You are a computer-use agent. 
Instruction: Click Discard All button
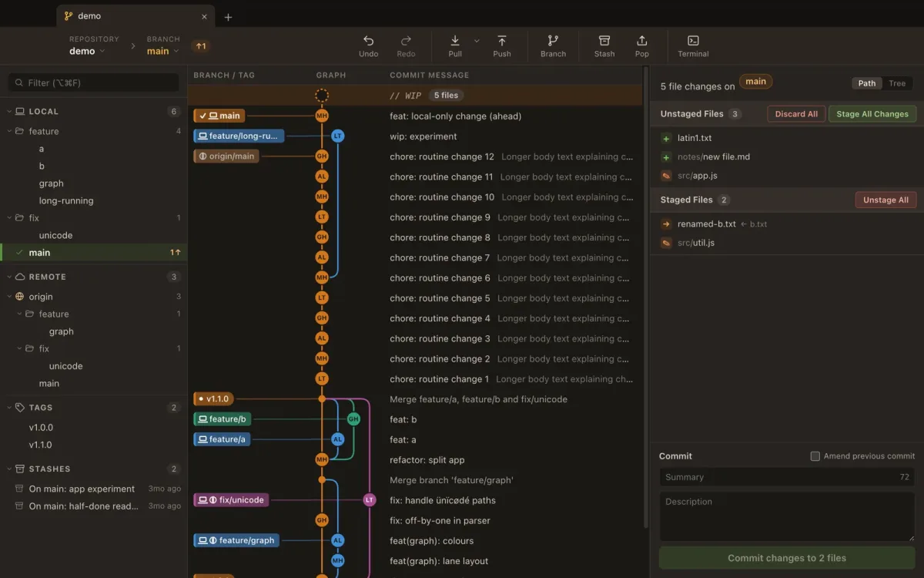click(796, 114)
